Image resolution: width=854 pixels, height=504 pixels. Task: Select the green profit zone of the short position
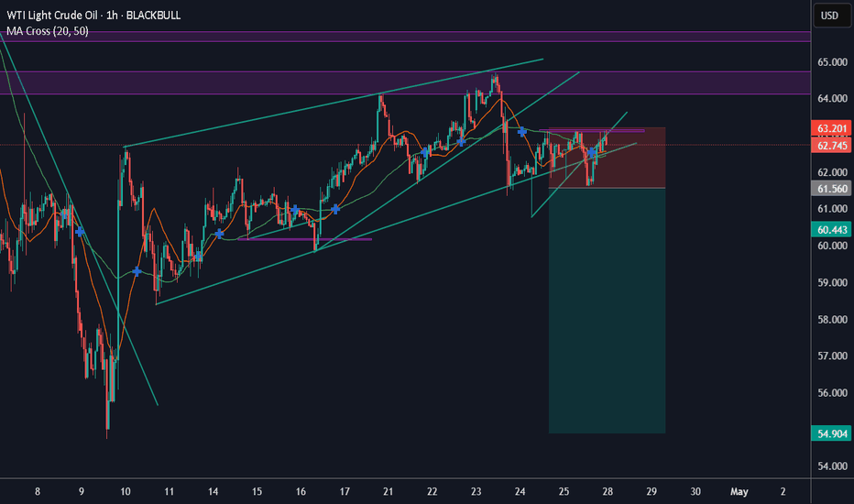pyautogui.click(x=607, y=311)
